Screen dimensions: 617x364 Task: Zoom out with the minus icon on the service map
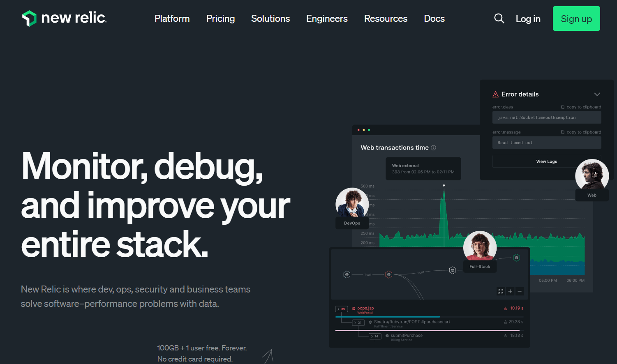[x=520, y=291]
